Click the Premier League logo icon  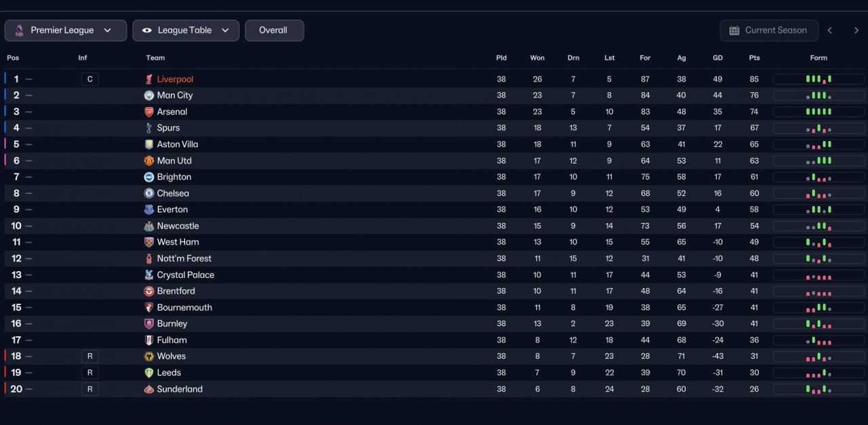tap(19, 31)
